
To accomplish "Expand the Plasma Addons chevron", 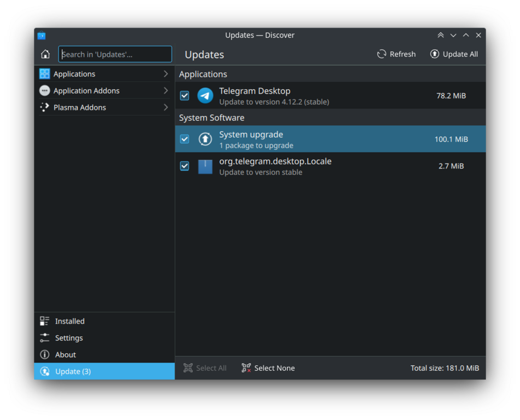I will [x=166, y=107].
